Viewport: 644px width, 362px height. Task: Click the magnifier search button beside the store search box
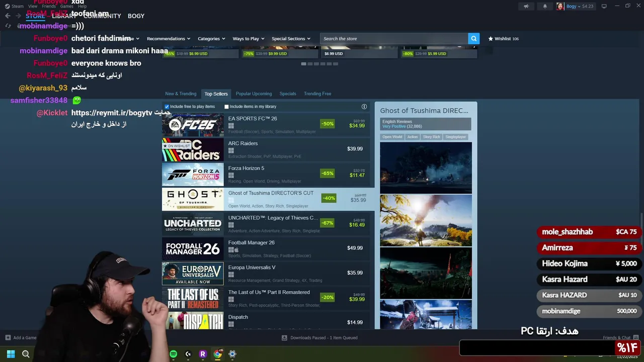[473, 39]
